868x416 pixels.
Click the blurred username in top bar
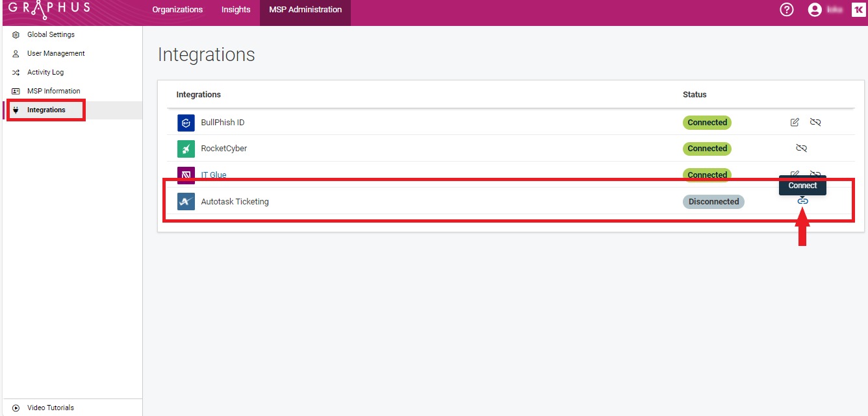(835, 10)
